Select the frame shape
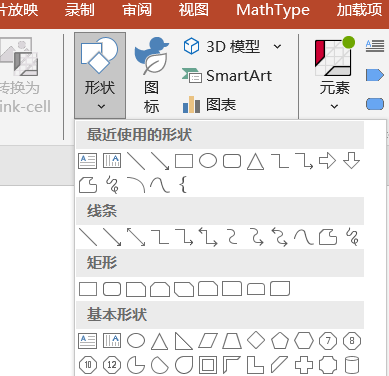The width and height of the screenshot is (389, 376). (x=208, y=365)
